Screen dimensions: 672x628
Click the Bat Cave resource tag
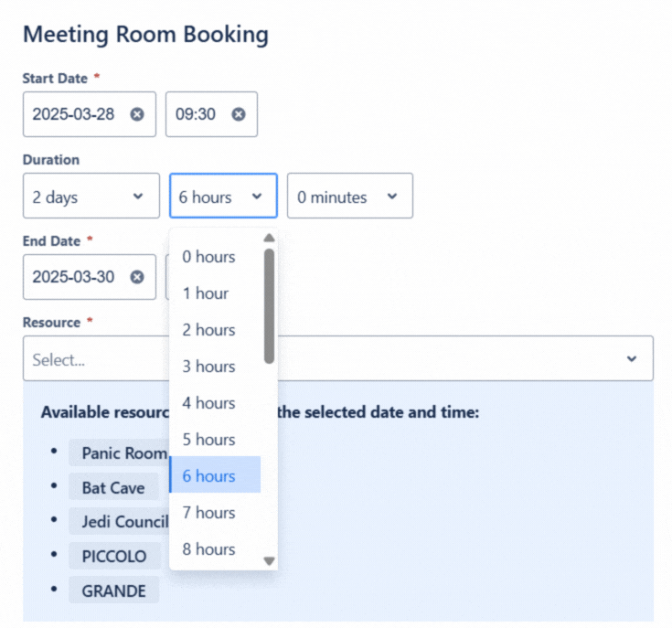click(x=113, y=488)
